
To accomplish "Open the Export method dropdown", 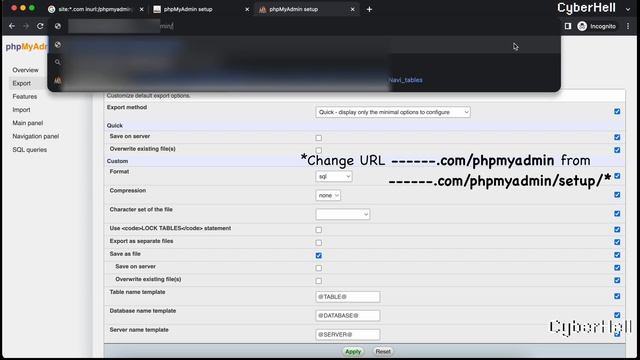I will point(393,112).
